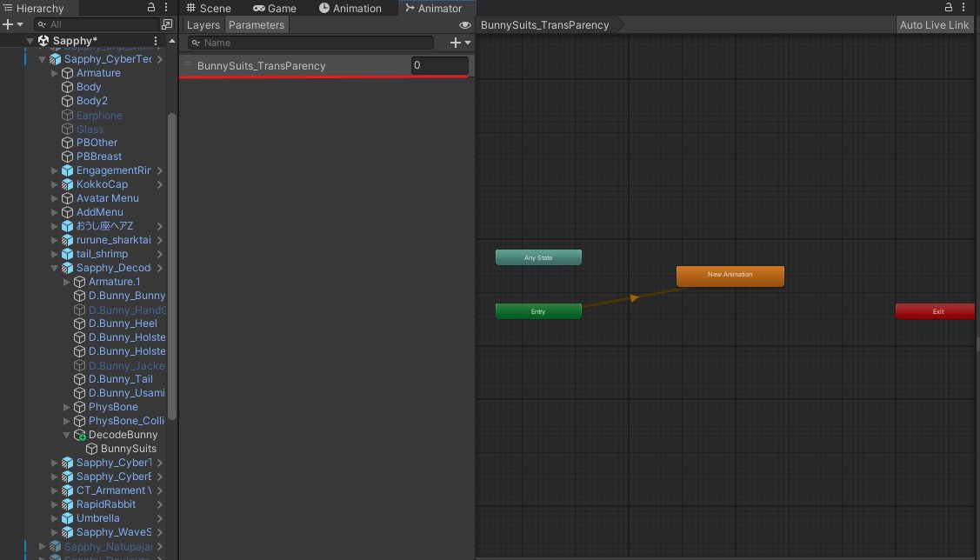Expand the EngagementRing prefab

pyautogui.click(x=55, y=170)
